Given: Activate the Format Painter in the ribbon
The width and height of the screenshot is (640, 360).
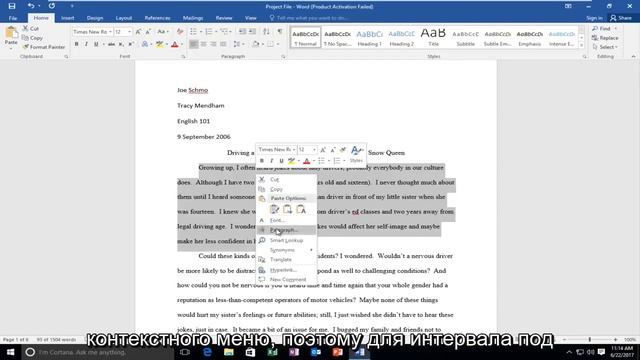Looking at the screenshot, I should click(x=44, y=47).
